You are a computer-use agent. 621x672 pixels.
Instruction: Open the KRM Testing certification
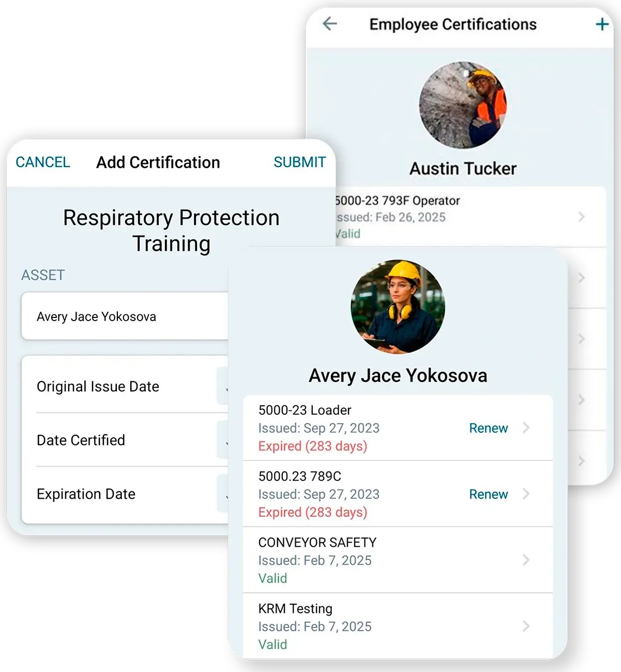398,627
